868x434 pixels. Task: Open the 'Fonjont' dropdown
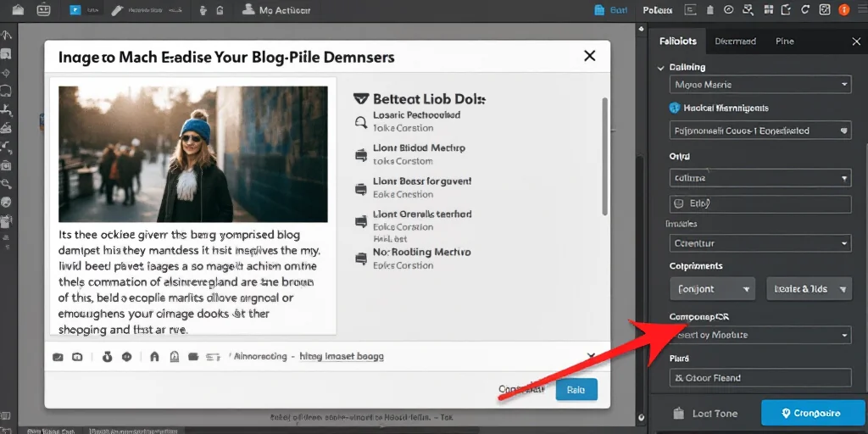pyautogui.click(x=712, y=289)
